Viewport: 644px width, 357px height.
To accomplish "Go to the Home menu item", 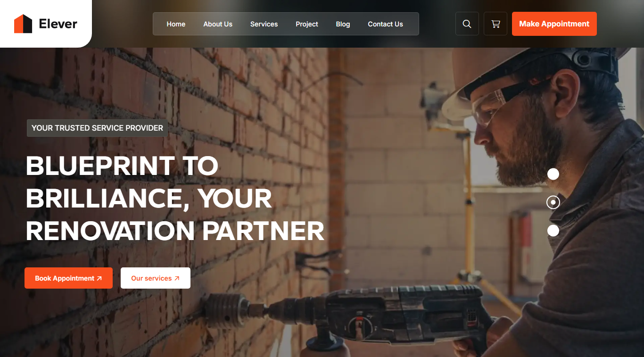I will (x=176, y=24).
